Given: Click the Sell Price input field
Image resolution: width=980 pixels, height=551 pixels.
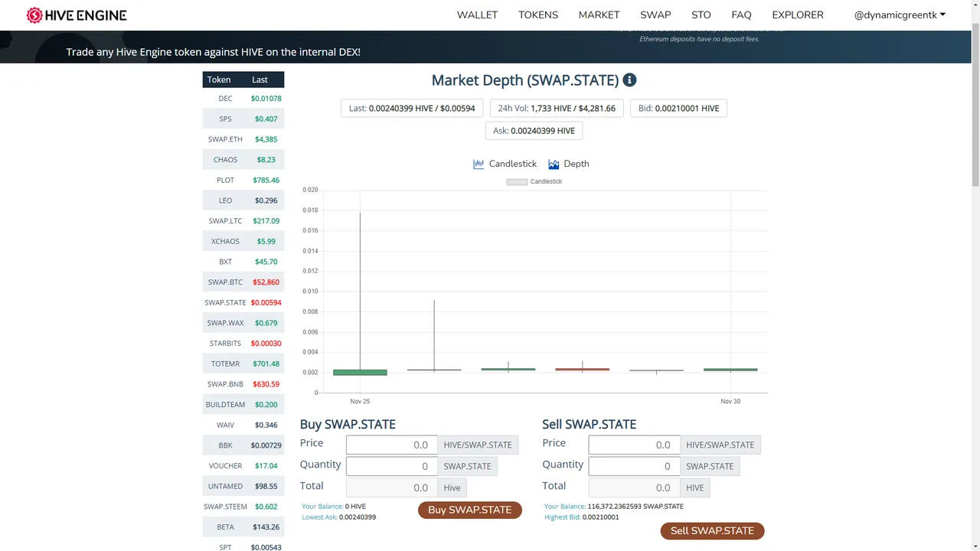Looking at the screenshot, I should tap(634, 445).
